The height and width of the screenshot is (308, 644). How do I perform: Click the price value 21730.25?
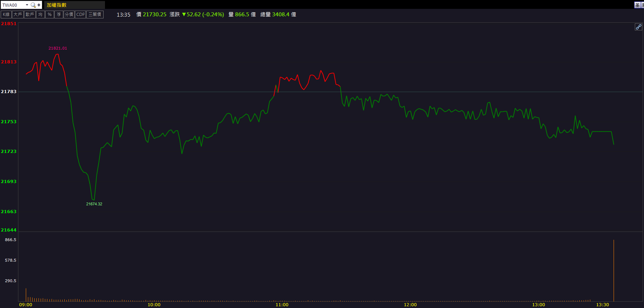pos(154,15)
